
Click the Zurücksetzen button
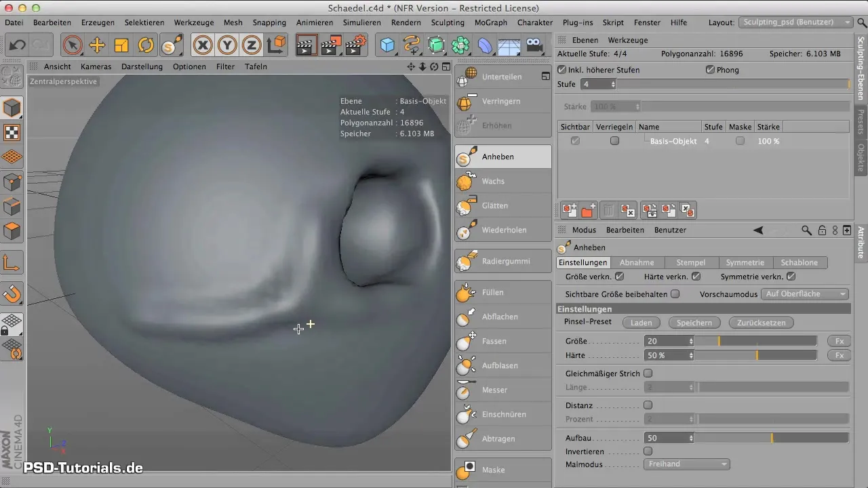761,323
